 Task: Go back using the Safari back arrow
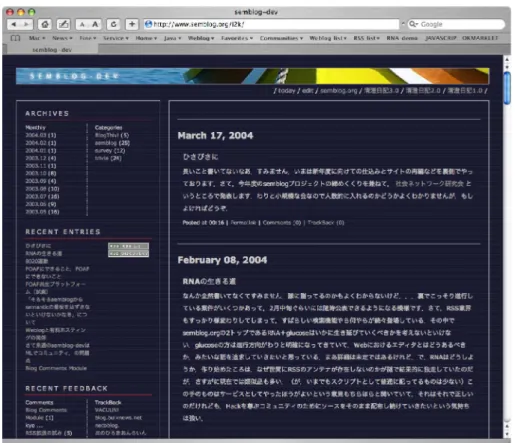pyautogui.click(x=14, y=24)
